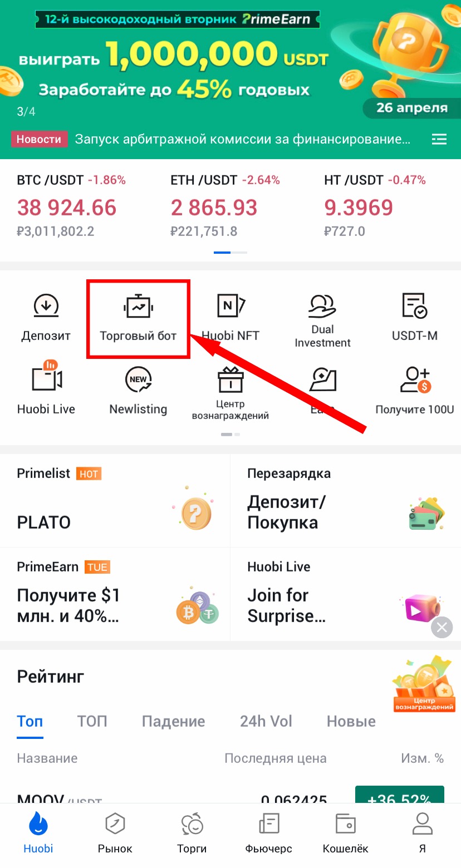Dismiss the floating reward badge with X
Viewport: 461px width, 868px height.
click(442, 628)
